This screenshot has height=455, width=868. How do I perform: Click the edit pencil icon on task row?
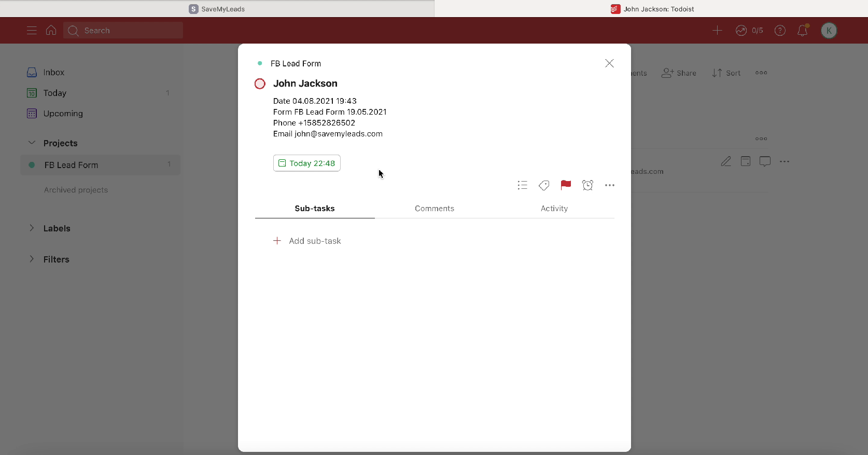point(726,161)
